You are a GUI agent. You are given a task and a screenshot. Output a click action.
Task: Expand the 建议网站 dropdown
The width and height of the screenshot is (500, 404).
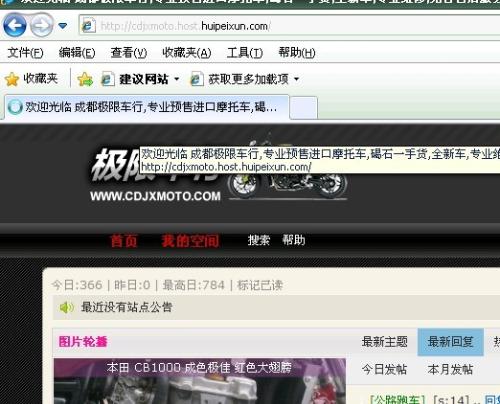click(177, 79)
